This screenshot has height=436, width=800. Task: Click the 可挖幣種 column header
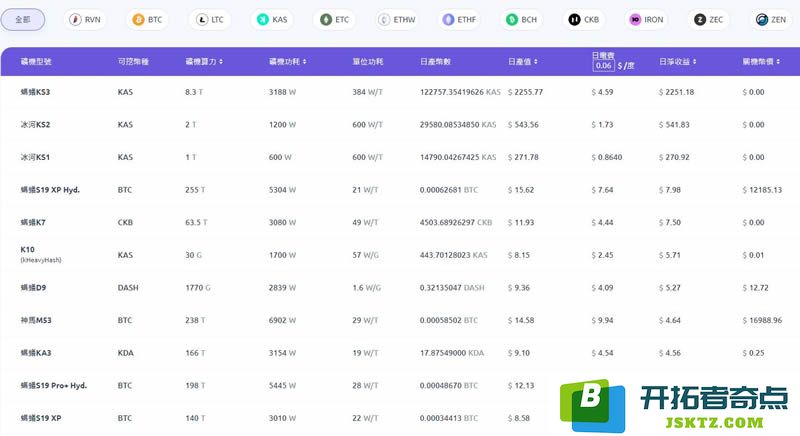tap(133, 62)
